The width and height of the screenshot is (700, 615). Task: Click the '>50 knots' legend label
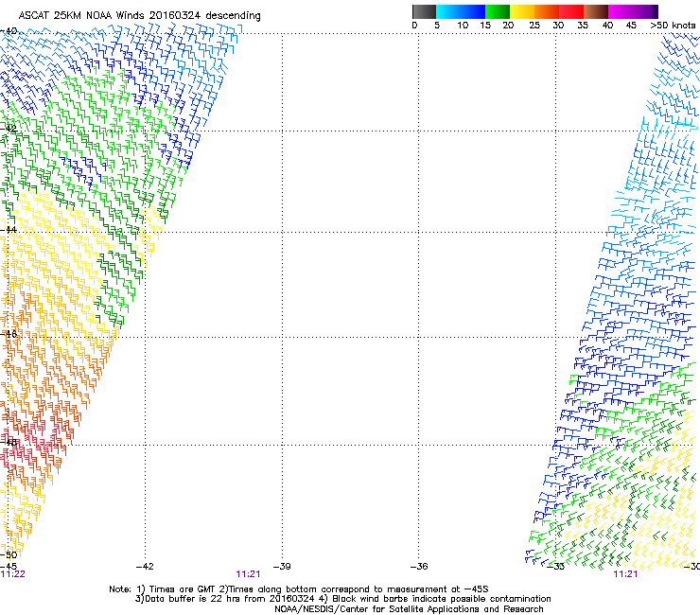point(673,26)
